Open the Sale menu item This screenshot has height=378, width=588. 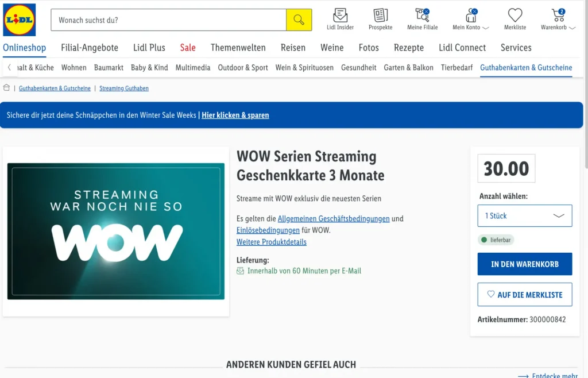click(188, 48)
